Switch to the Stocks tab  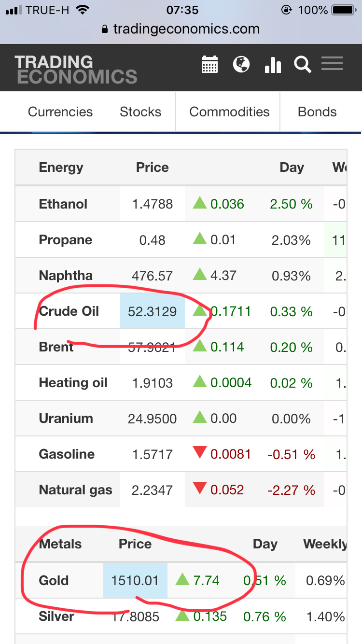pyautogui.click(x=140, y=112)
